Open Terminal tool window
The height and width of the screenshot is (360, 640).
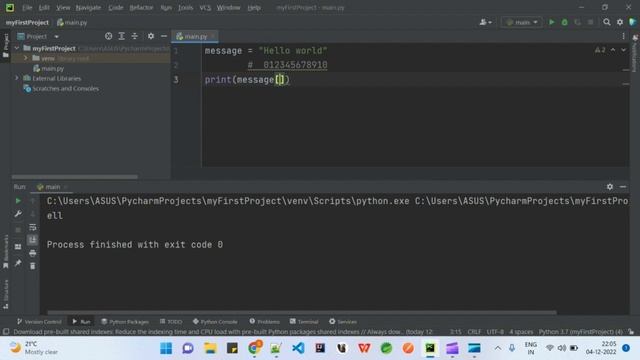pos(304,322)
